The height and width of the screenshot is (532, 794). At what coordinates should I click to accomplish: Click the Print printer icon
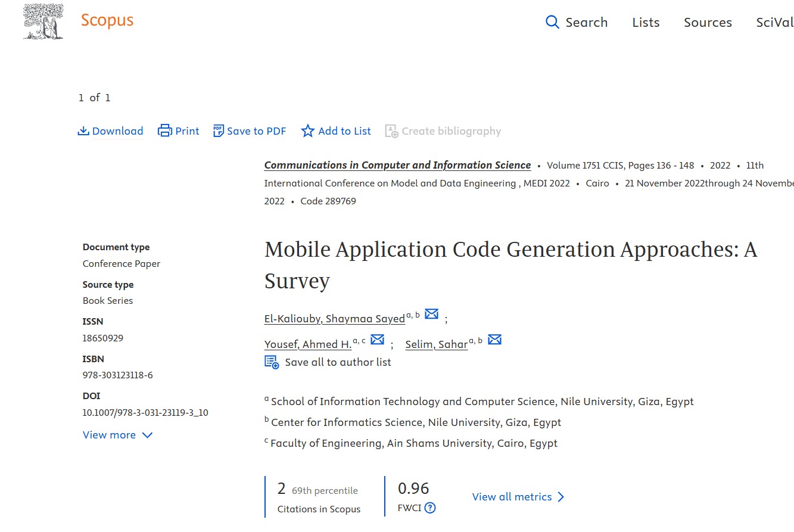coord(164,131)
